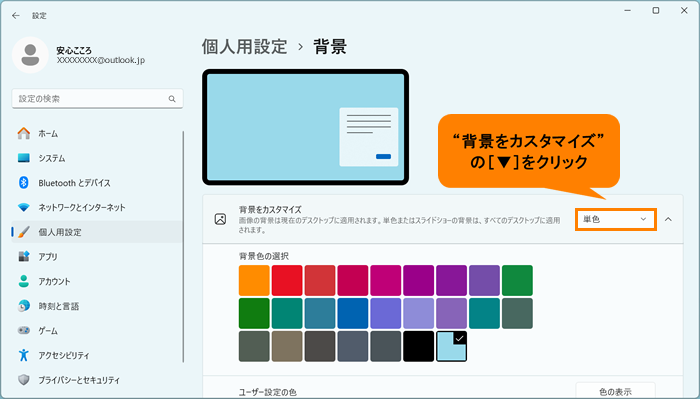Open プライバシーとセキュリティ settings
The image size is (700, 399).
[96, 380]
